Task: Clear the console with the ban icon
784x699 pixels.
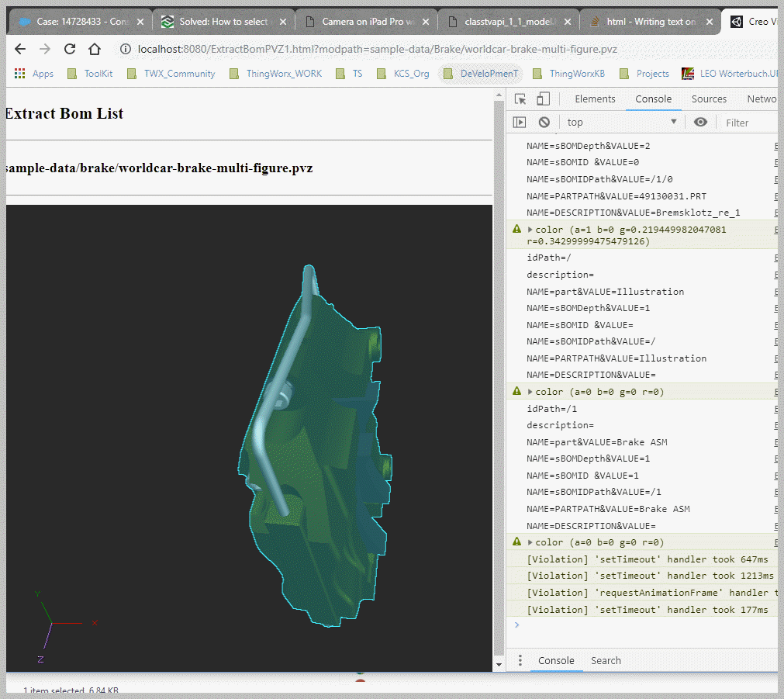Action: click(x=544, y=122)
